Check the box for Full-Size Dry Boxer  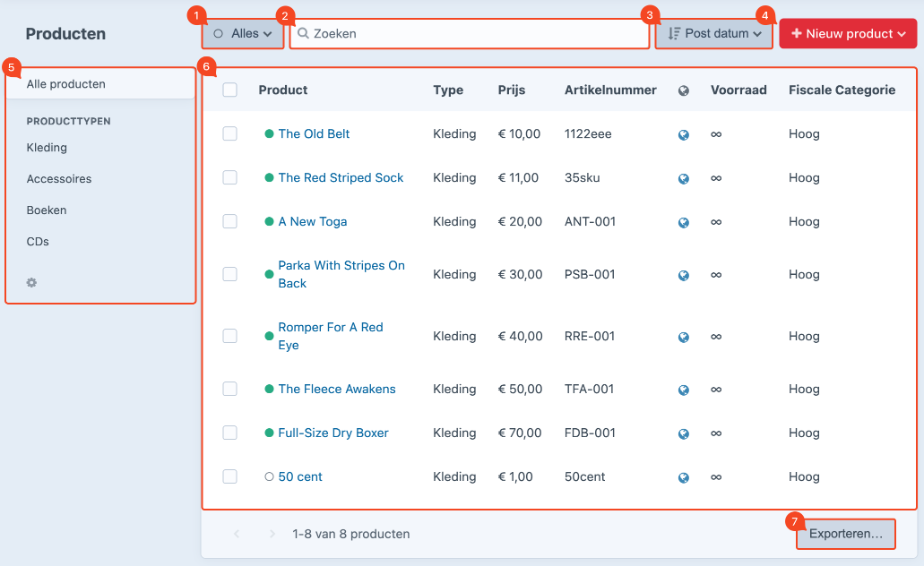230,433
